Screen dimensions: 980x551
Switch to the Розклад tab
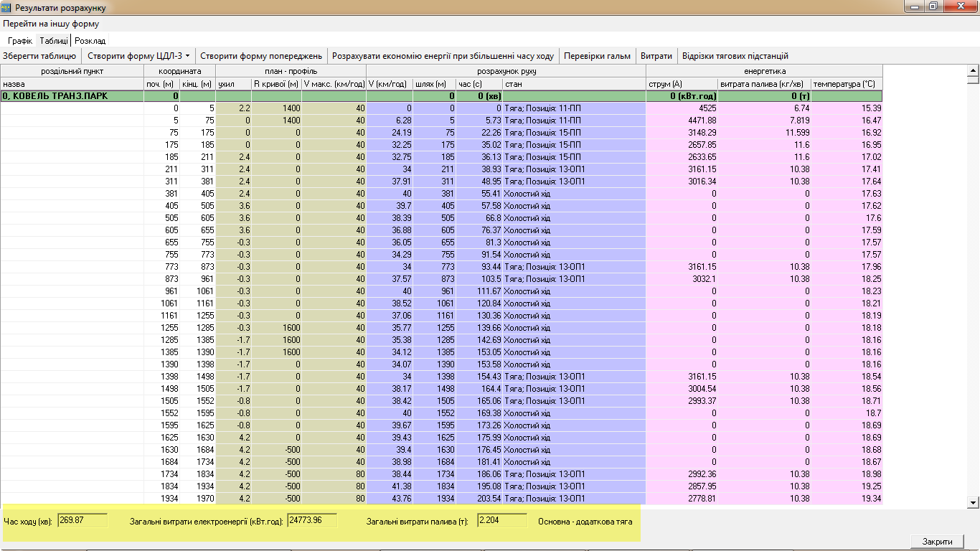pyautogui.click(x=90, y=41)
